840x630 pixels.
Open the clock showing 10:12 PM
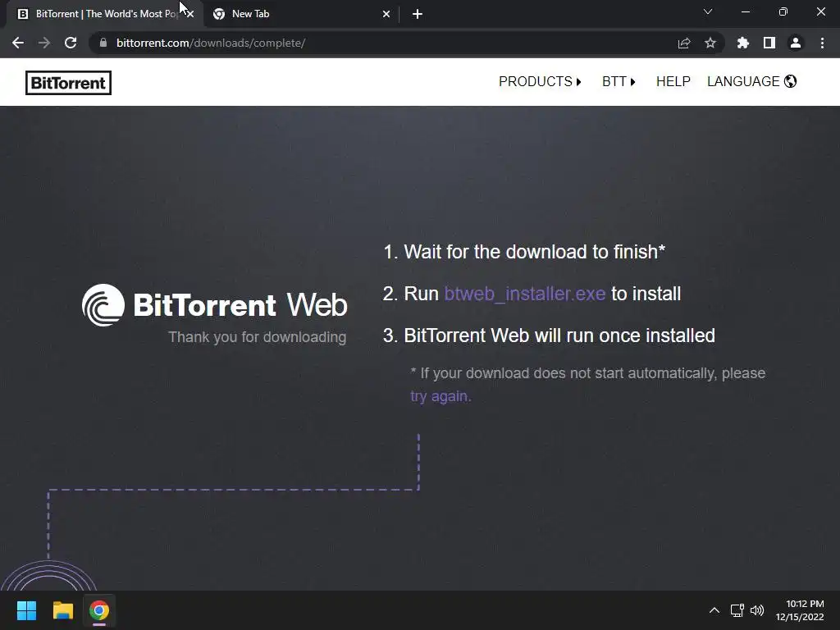(x=800, y=610)
